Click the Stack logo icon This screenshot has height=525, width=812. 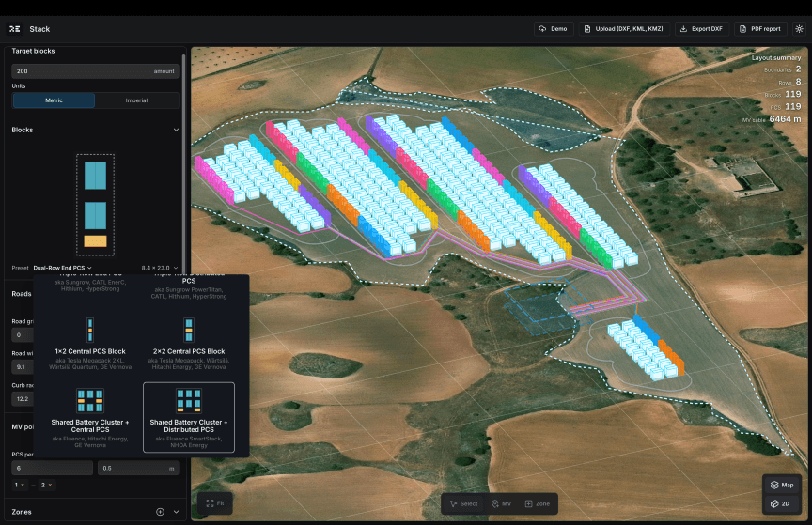point(15,29)
